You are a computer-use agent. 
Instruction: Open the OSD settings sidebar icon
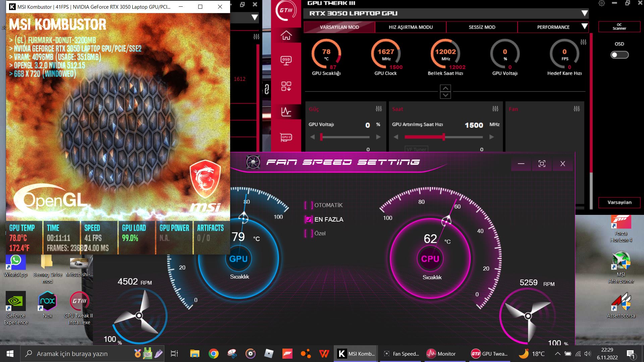(x=286, y=60)
